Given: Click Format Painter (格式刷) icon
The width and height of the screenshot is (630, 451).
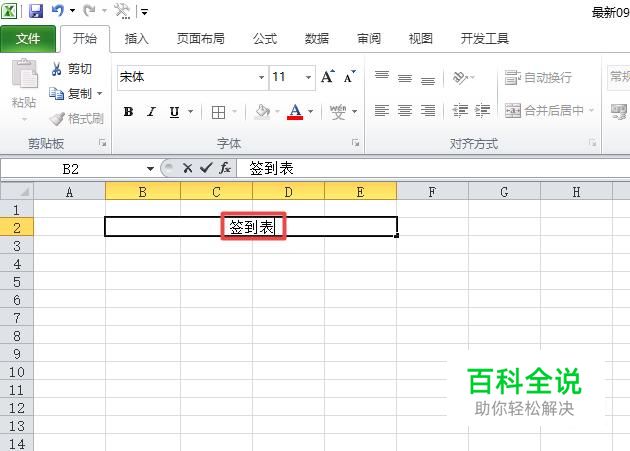Looking at the screenshot, I should [57, 119].
